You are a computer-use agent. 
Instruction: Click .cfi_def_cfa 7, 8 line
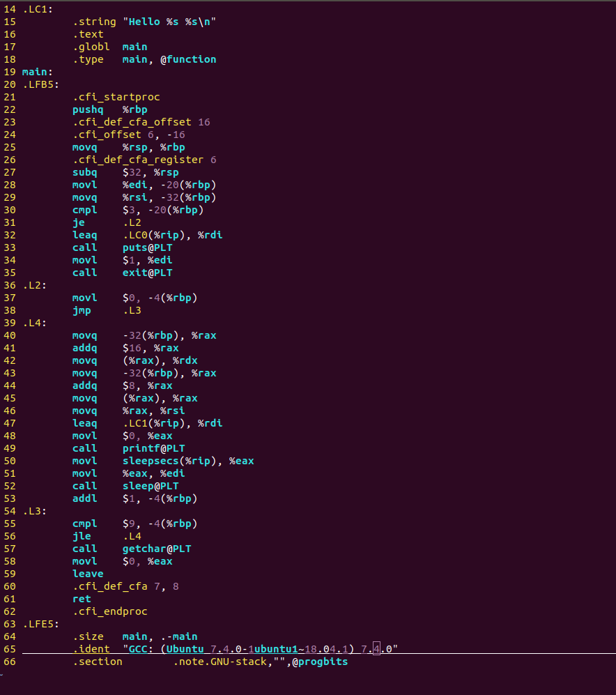tap(126, 586)
